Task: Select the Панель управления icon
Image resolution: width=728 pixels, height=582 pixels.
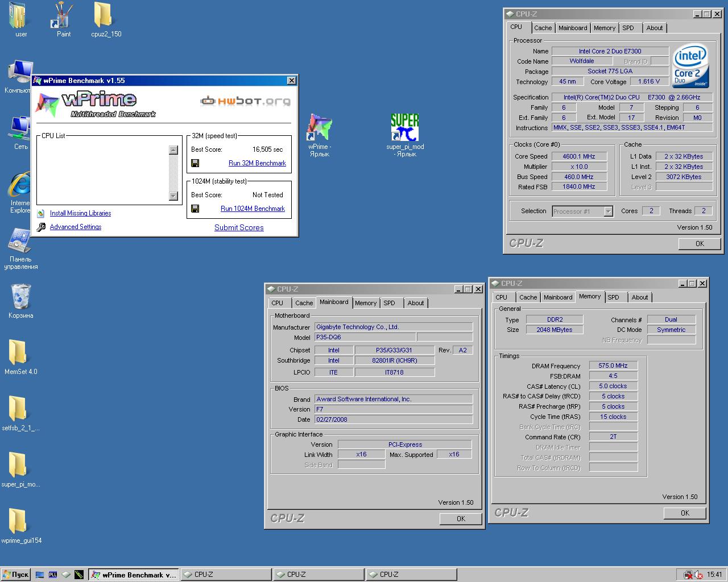Action: pos(20,241)
